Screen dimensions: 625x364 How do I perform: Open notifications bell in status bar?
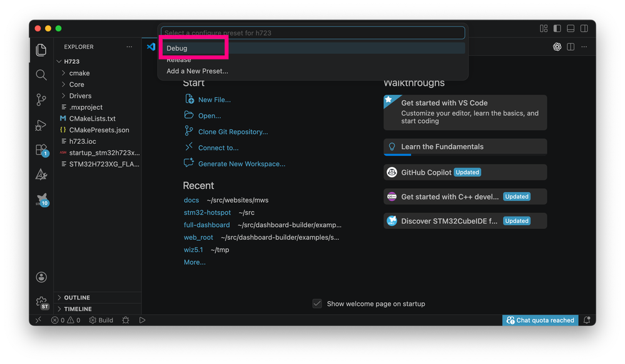[587, 320]
